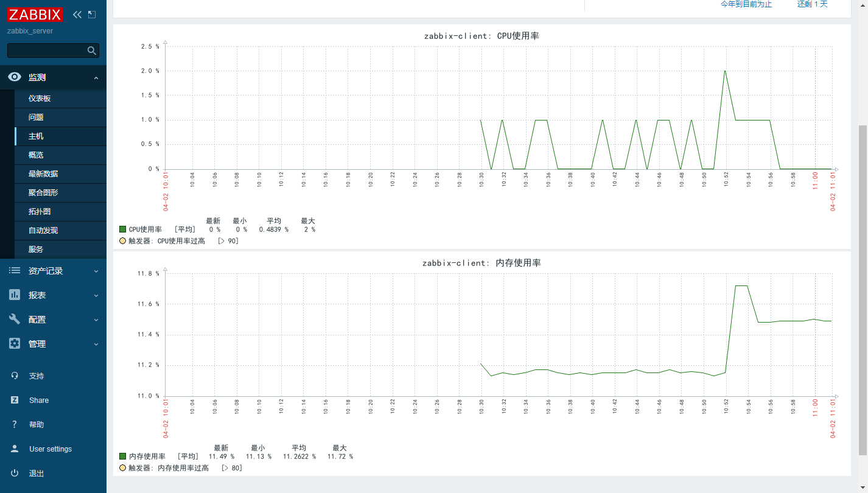Open 服务 menu item
Screen dimensions: 868x493
click(x=60, y=250)
